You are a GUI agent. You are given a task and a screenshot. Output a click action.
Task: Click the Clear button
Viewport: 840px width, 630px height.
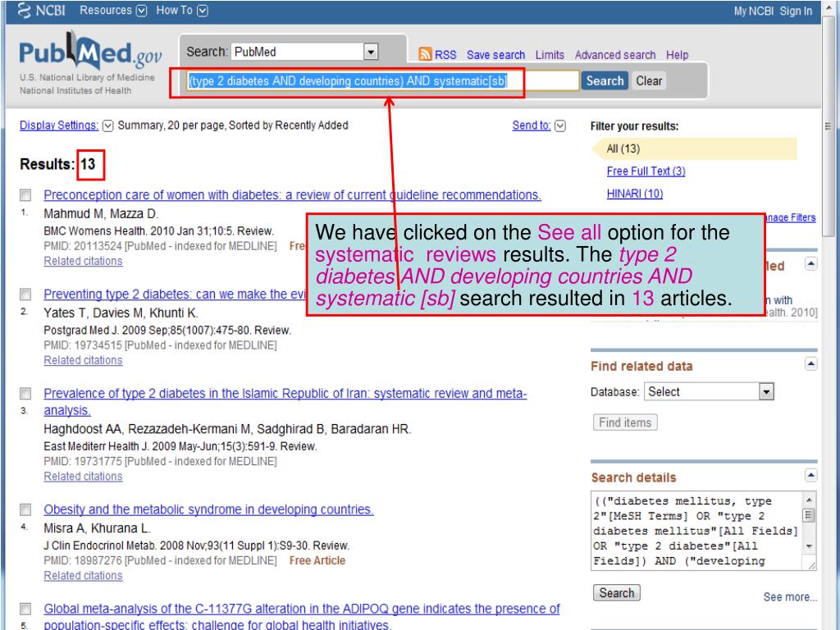click(649, 81)
